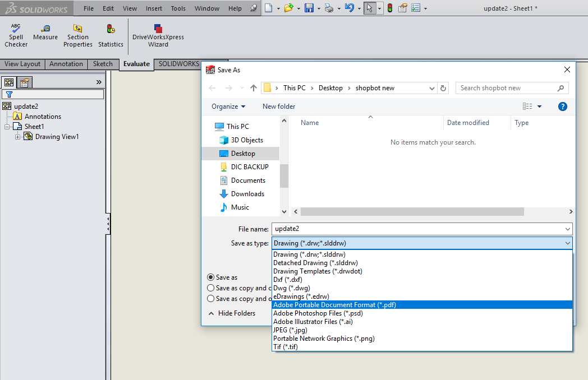The height and width of the screenshot is (380, 588).
Task: Open the Organize dropdown
Action: 228,106
